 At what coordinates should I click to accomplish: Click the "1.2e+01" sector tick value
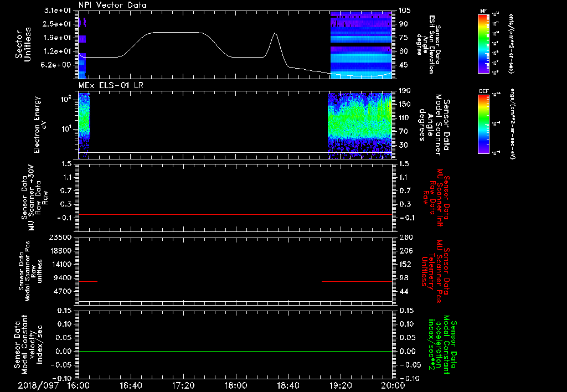(57, 51)
